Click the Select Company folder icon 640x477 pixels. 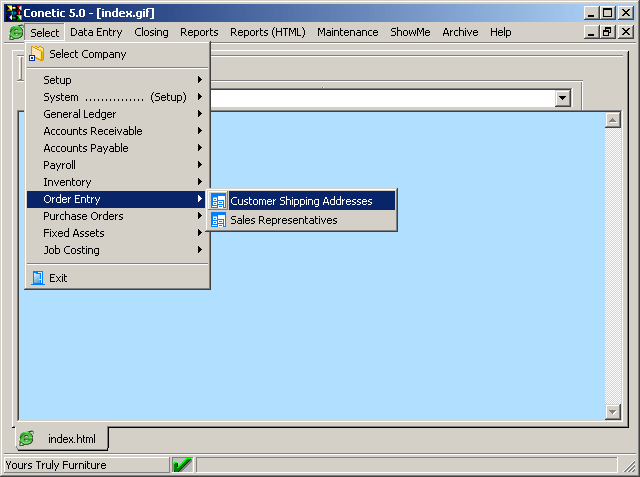[37, 54]
